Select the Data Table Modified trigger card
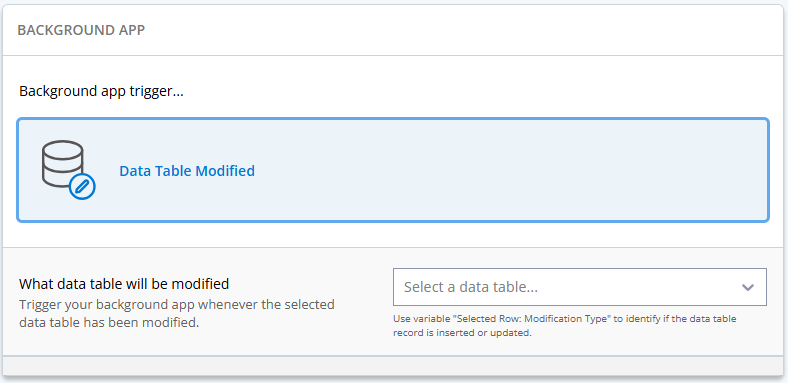The height and width of the screenshot is (383, 788). pyautogui.click(x=393, y=170)
